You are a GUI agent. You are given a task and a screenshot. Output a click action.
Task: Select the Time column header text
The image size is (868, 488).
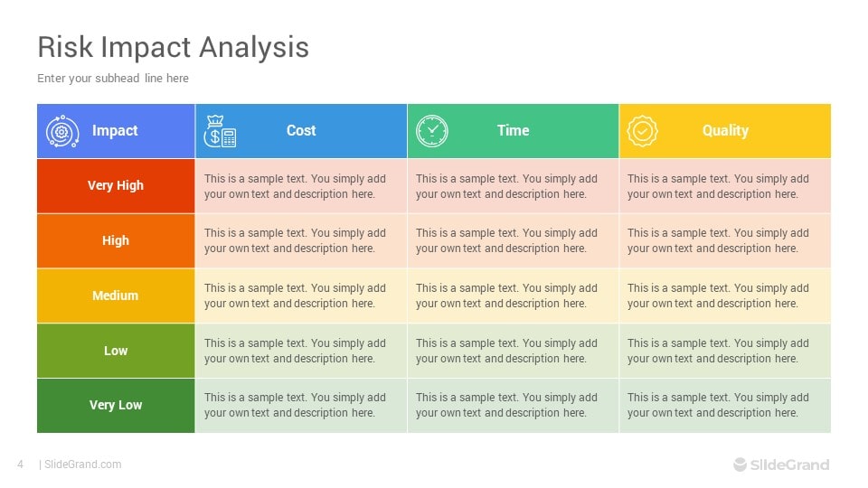tap(514, 130)
